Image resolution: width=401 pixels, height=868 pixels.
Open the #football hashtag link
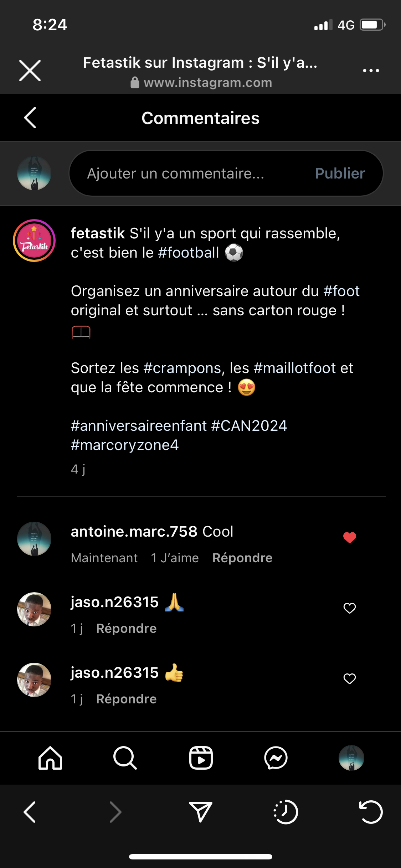point(189,253)
